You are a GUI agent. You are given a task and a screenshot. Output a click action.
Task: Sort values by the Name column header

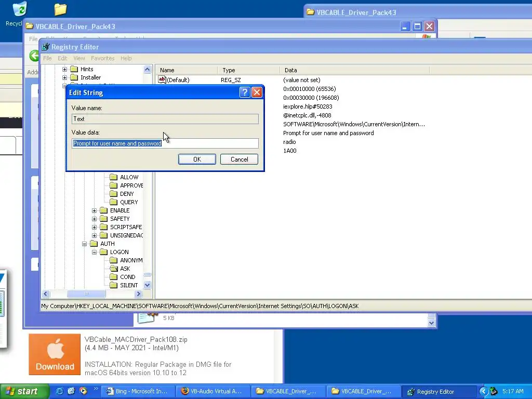(187, 70)
